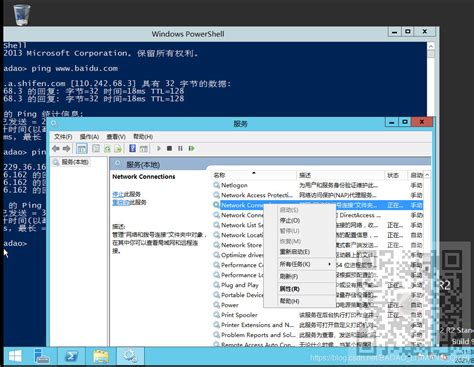This screenshot has width=474, height=367.
Task: Click the gear icon beside Netlogon
Action: (x=216, y=185)
